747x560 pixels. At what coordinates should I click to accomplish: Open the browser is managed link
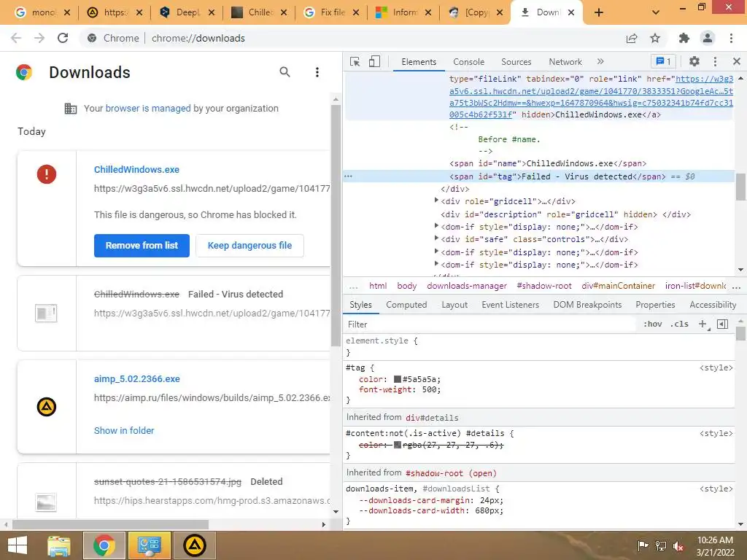pyautogui.click(x=148, y=109)
